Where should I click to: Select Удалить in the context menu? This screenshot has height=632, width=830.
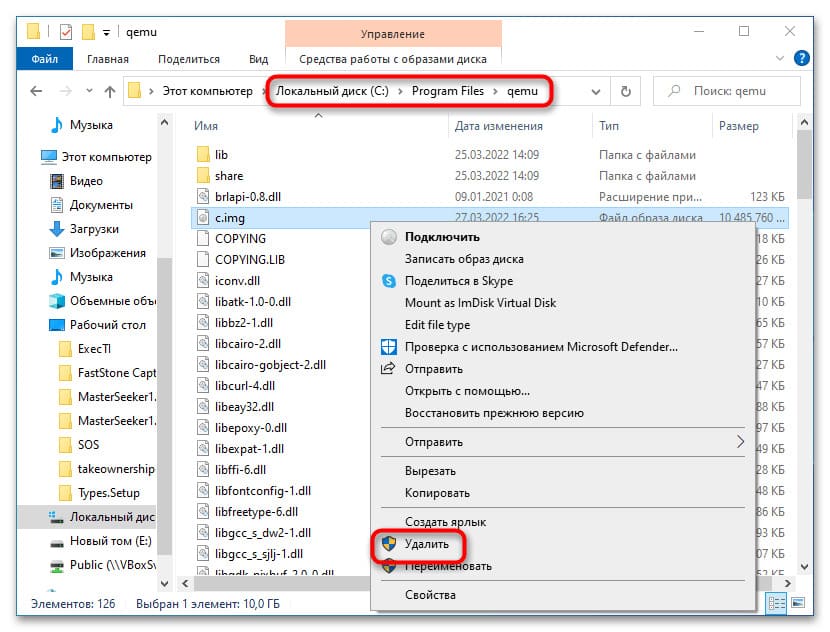(427, 544)
